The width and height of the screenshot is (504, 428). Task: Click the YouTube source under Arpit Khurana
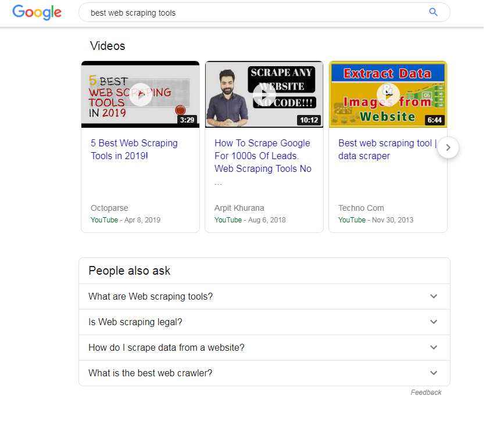[x=228, y=220]
